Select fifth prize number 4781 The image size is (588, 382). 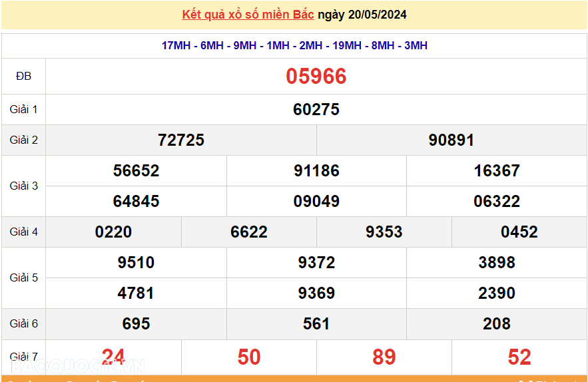136,293
